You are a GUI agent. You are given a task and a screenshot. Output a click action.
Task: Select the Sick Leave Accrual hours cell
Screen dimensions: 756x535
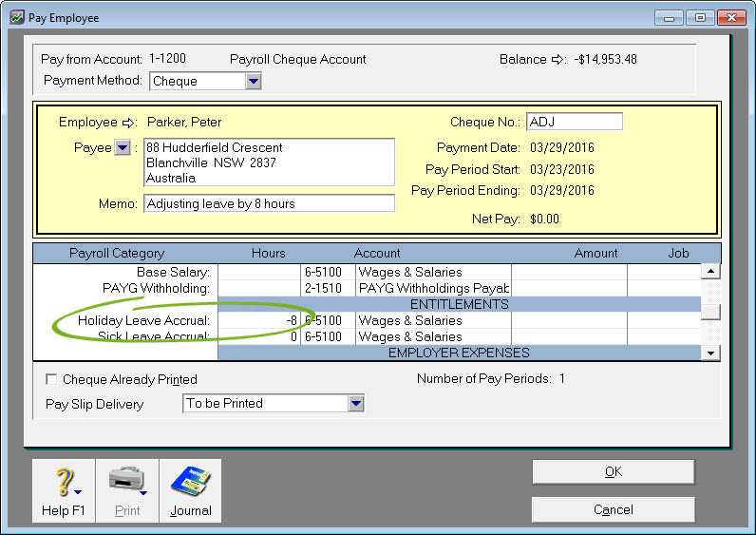click(259, 337)
